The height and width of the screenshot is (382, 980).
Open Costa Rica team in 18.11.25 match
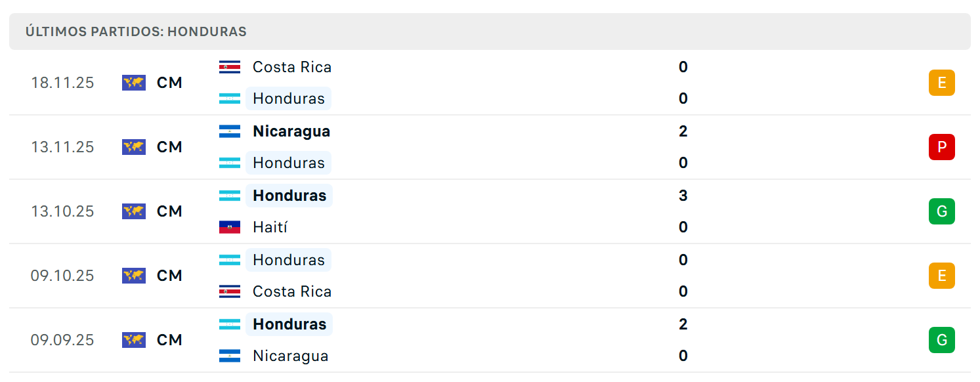point(292,67)
